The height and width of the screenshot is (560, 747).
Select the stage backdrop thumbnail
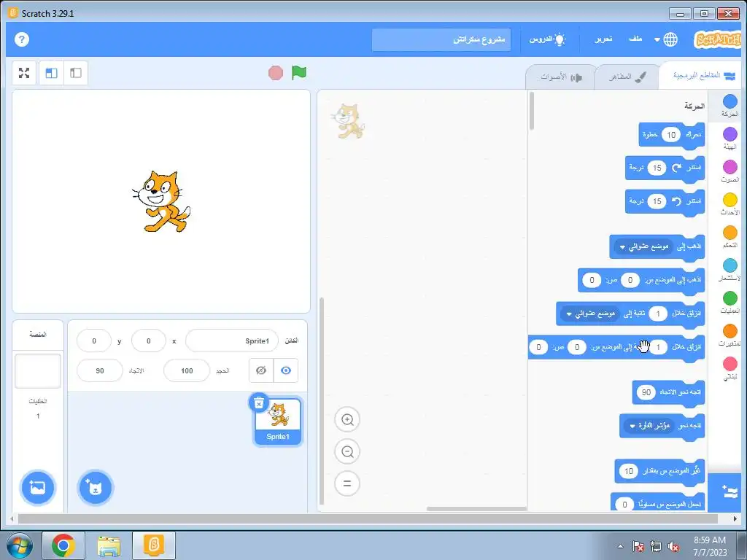[38, 371]
